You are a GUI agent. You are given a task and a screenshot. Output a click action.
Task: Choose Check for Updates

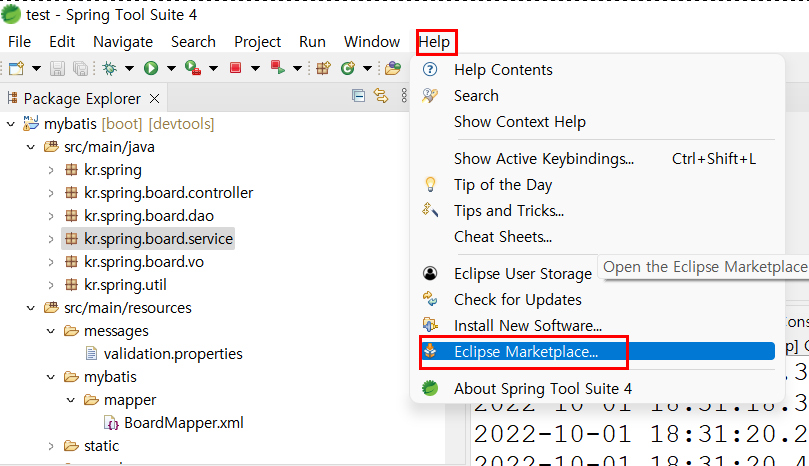coord(597,300)
